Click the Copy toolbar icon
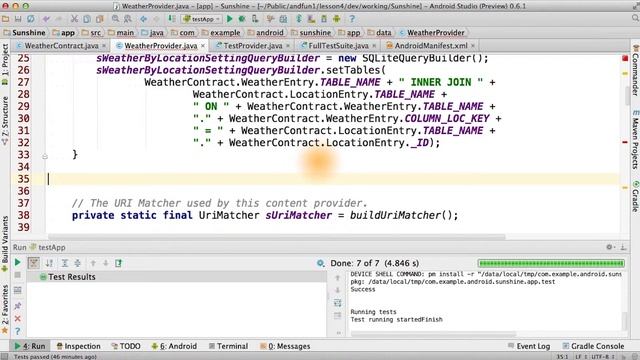This screenshot has height=360, width=640. click(87, 19)
